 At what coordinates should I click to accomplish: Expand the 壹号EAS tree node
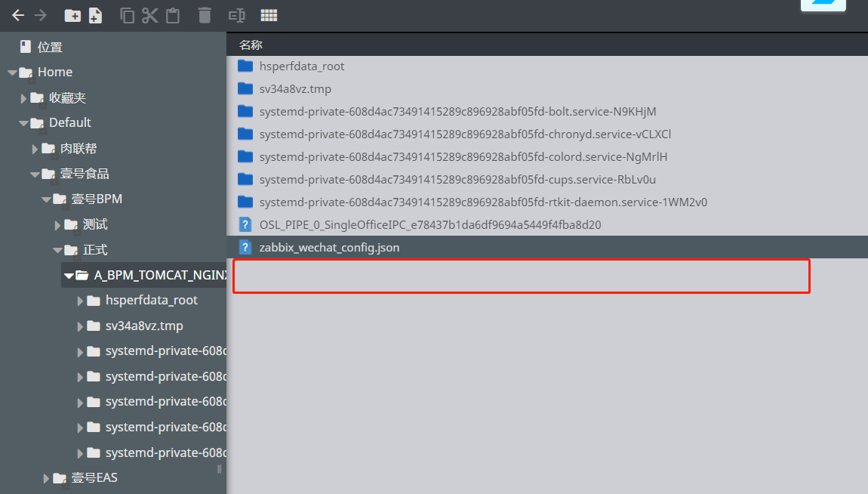(46, 478)
